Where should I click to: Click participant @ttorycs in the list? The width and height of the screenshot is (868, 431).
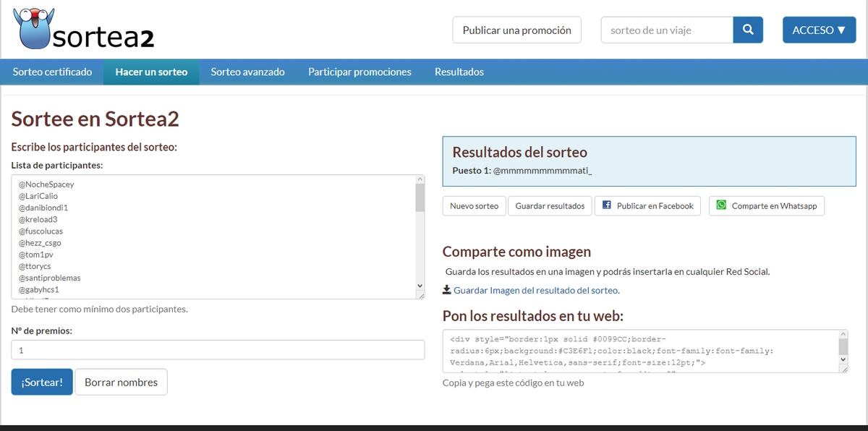(35, 266)
